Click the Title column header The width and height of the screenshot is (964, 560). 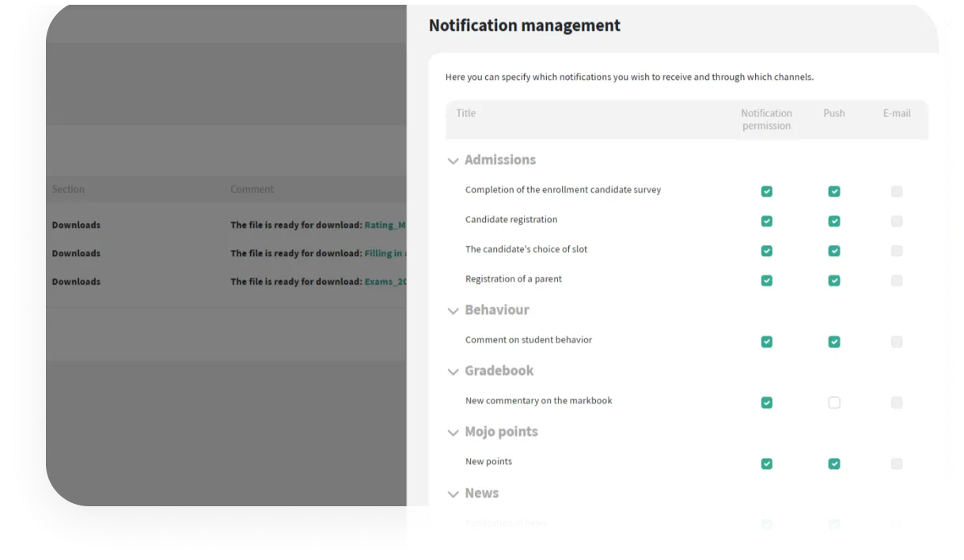466,113
